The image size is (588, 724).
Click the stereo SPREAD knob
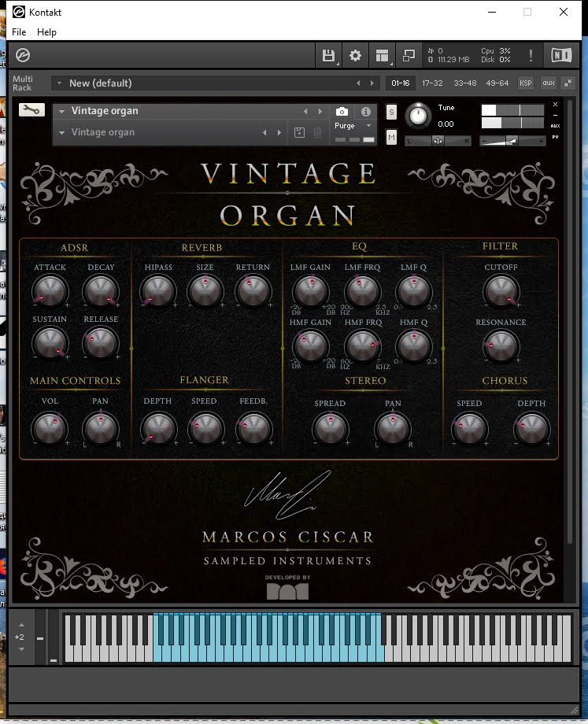coord(331,429)
